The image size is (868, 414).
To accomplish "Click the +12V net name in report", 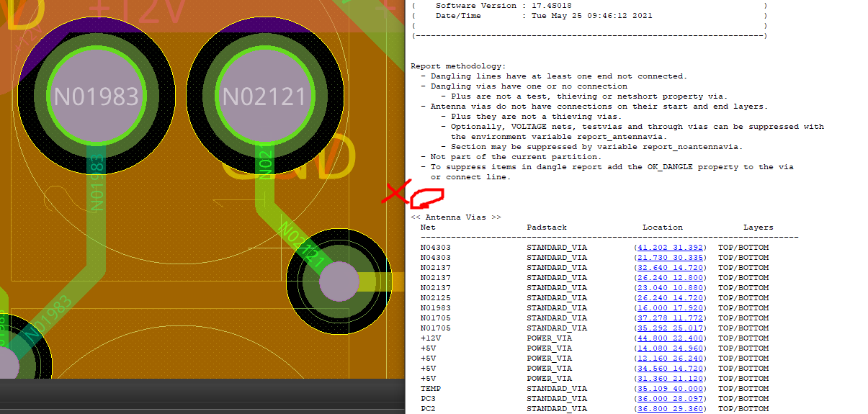I will 431,338.
